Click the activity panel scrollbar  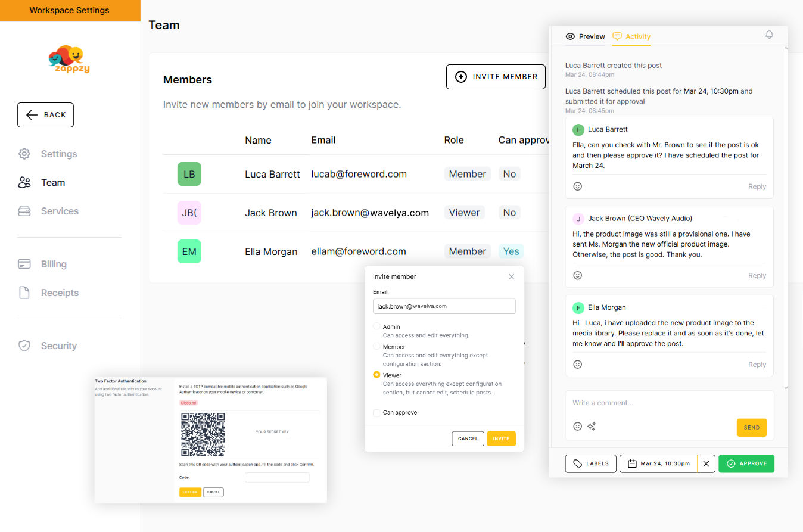[786, 217]
